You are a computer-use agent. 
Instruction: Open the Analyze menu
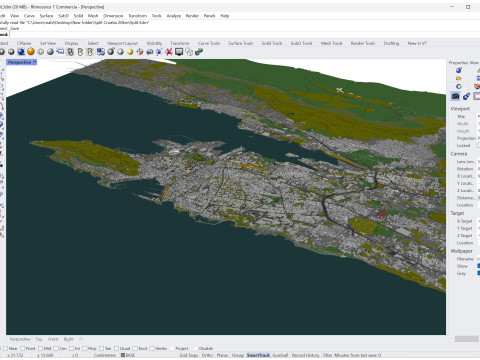point(174,16)
